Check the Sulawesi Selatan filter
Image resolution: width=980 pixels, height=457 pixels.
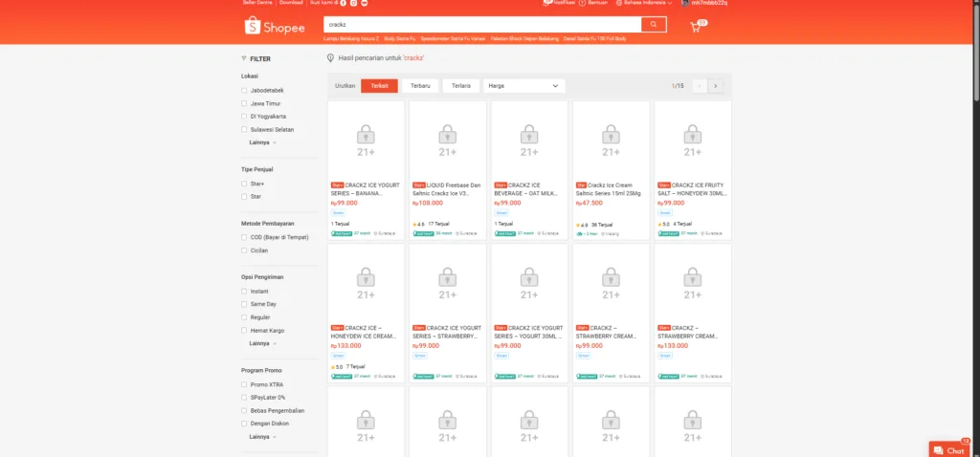pos(244,130)
